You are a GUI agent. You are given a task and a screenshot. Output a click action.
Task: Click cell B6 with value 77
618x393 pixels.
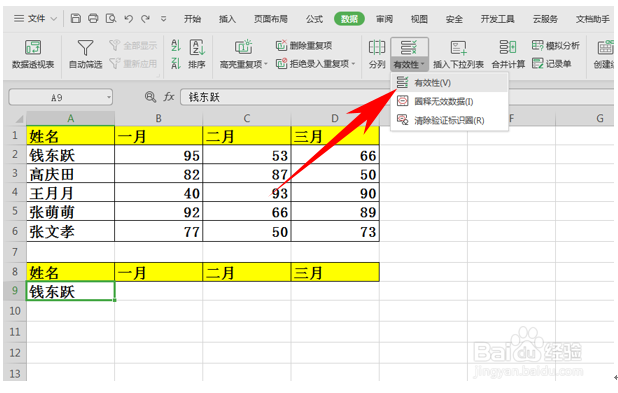[x=158, y=231]
